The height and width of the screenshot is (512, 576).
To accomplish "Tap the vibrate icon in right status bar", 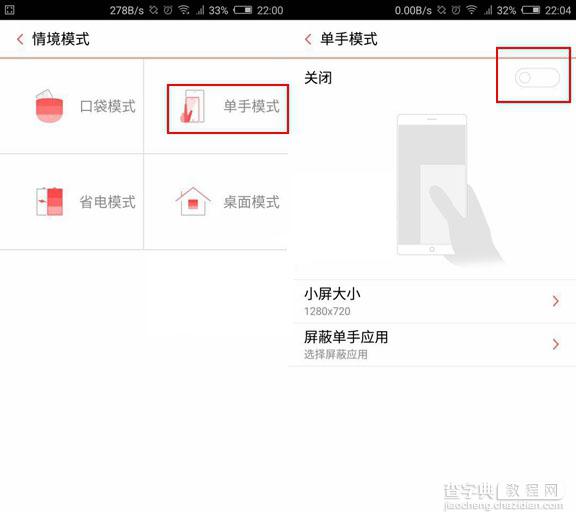I will 442,10.
